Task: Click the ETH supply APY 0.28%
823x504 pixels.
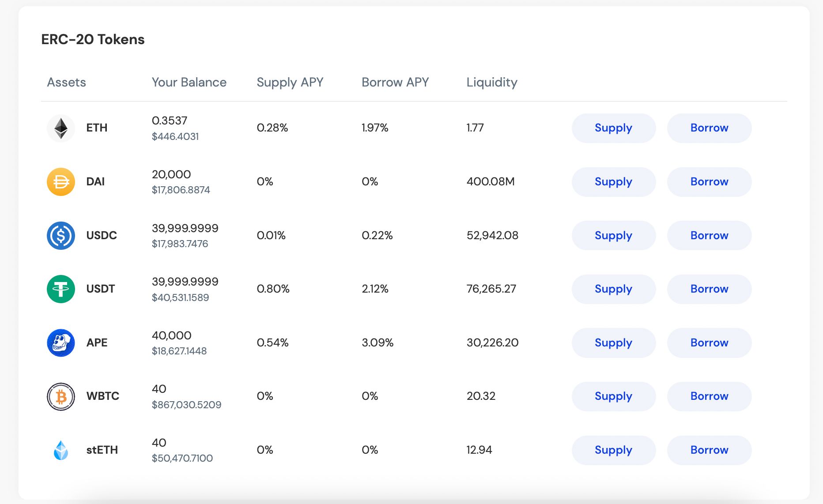Action: pos(272,128)
